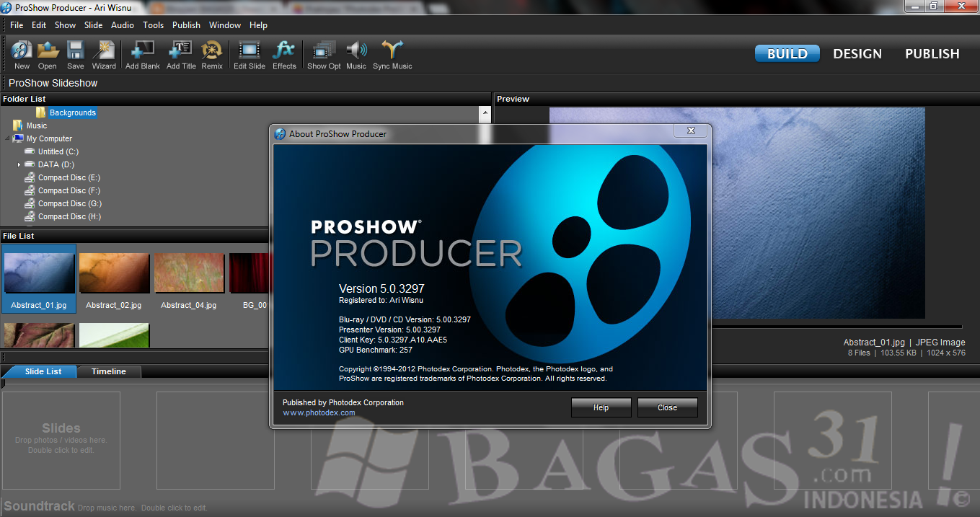Click the Sync Music icon

392,55
